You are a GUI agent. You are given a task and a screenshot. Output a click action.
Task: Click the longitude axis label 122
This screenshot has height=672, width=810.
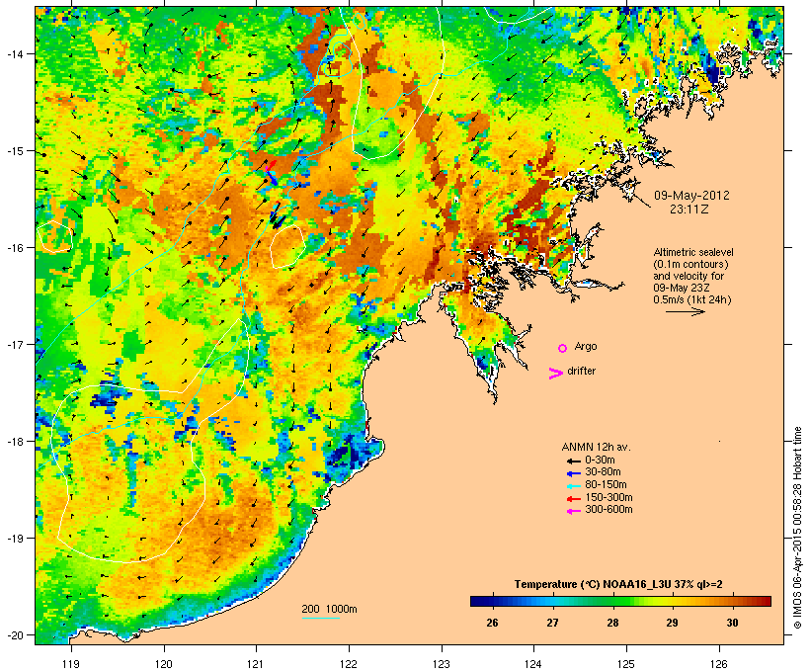349,664
